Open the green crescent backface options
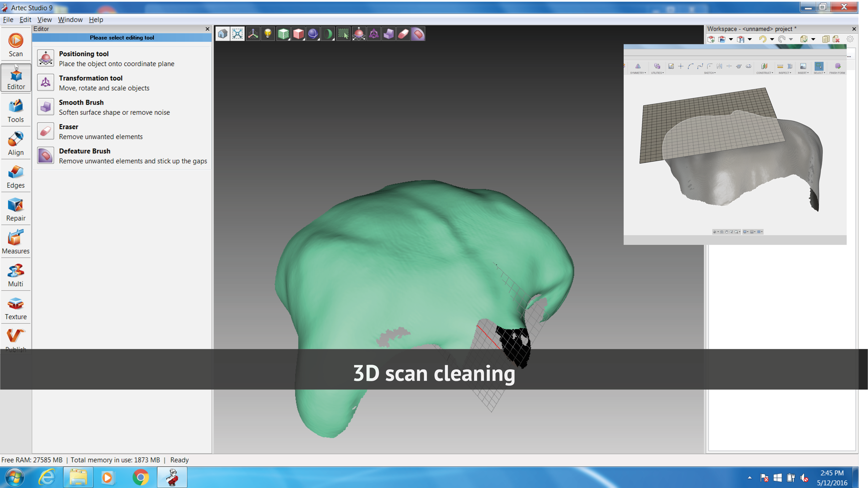The image size is (868, 488). click(x=328, y=34)
